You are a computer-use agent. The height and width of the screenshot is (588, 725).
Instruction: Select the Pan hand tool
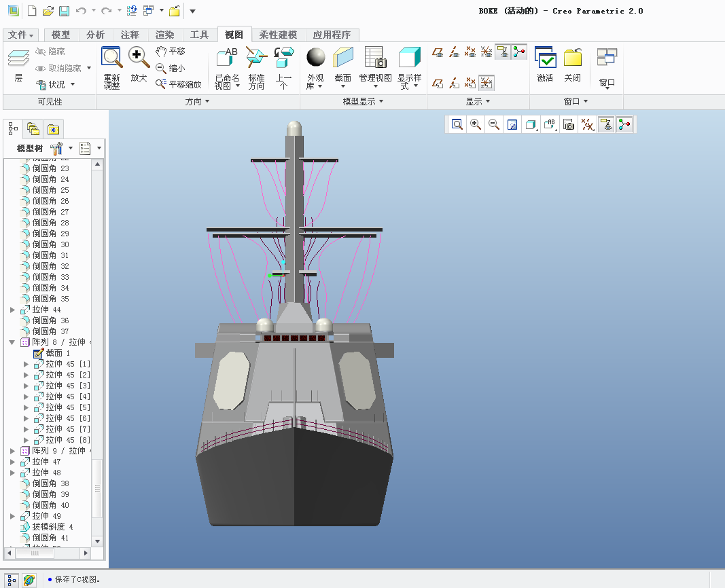click(x=170, y=52)
